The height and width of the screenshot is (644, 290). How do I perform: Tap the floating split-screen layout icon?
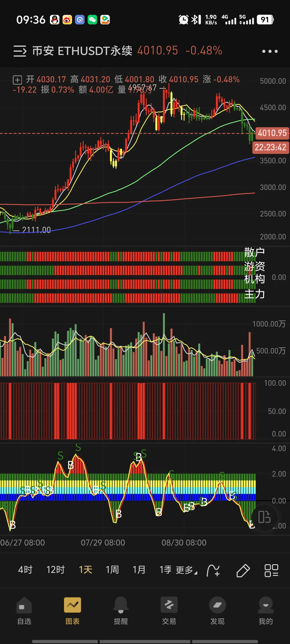coord(264,517)
